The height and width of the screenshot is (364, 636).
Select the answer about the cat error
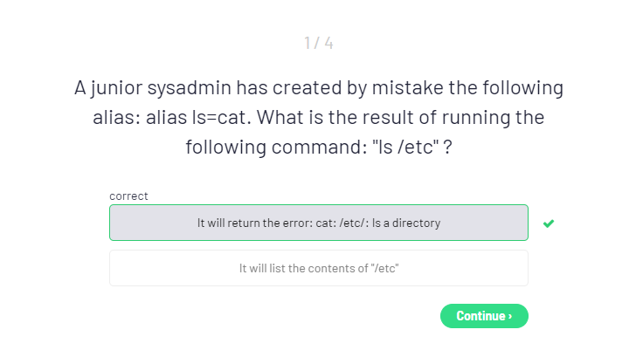point(318,223)
